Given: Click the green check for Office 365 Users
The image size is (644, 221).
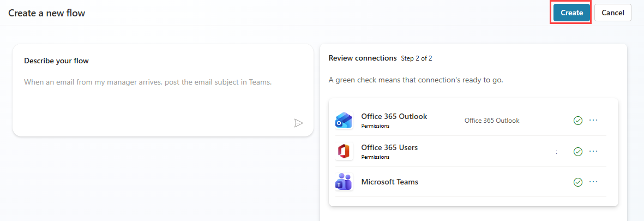Looking at the screenshot, I should pyautogui.click(x=578, y=152).
